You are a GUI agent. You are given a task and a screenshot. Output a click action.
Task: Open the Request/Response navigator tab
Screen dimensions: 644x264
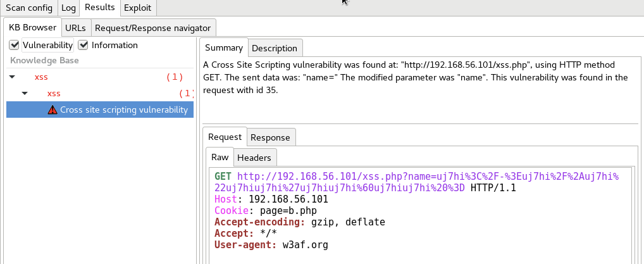click(x=152, y=28)
